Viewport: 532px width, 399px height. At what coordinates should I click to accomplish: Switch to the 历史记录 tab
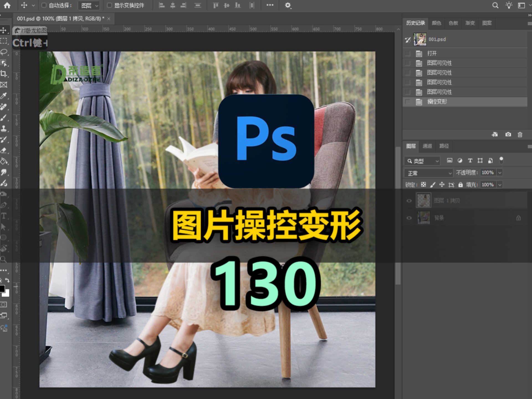(x=415, y=23)
